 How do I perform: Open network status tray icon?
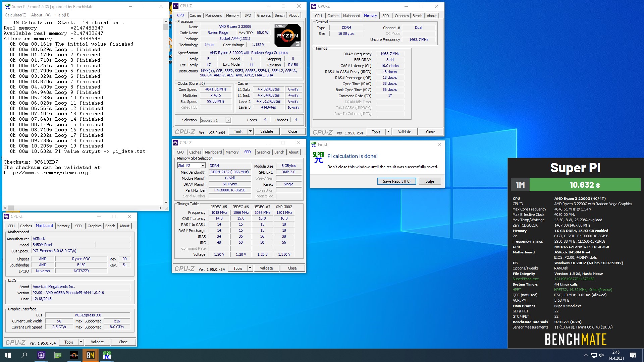point(594,355)
